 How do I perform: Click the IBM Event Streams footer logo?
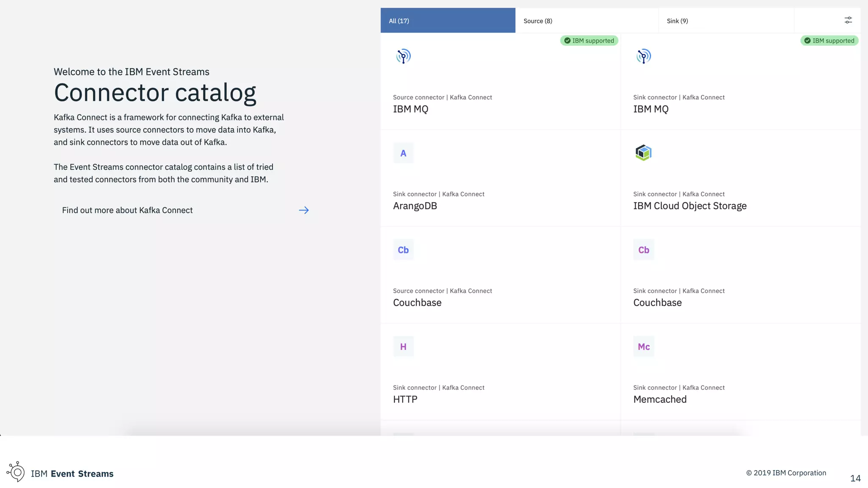(16, 472)
